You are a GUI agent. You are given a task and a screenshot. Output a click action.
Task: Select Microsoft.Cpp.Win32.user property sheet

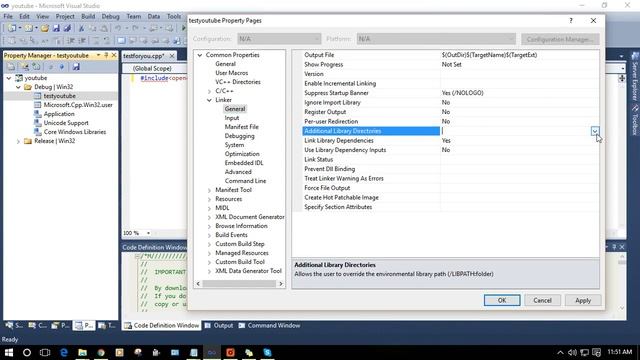coord(78,105)
